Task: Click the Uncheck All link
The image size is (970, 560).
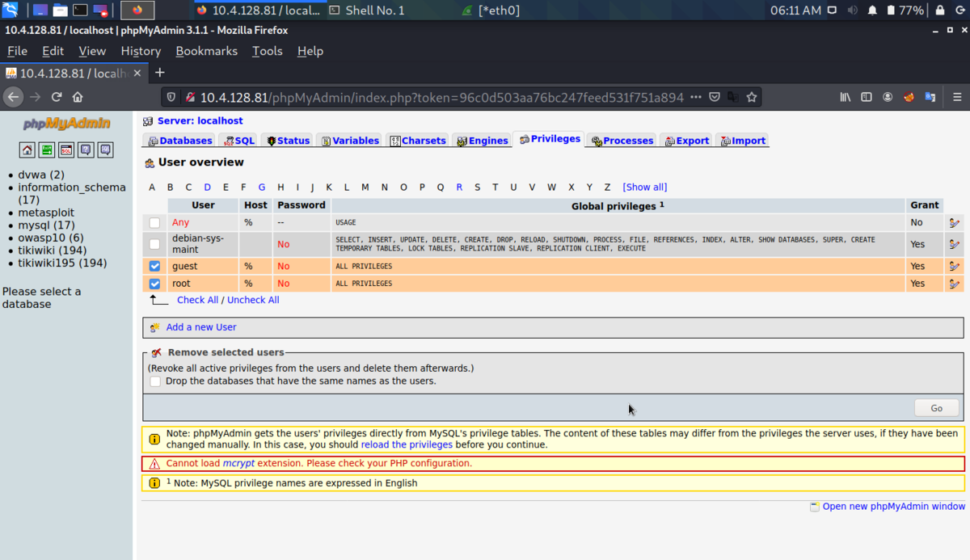Action: [253, 300]
